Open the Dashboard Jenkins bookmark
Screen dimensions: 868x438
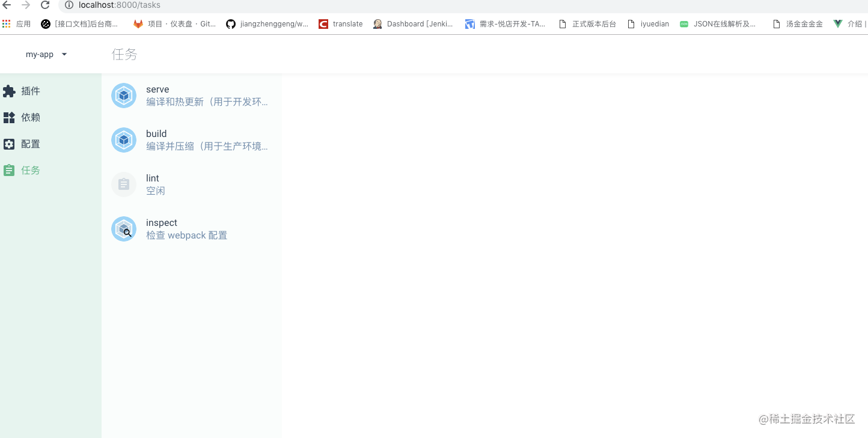413,24
